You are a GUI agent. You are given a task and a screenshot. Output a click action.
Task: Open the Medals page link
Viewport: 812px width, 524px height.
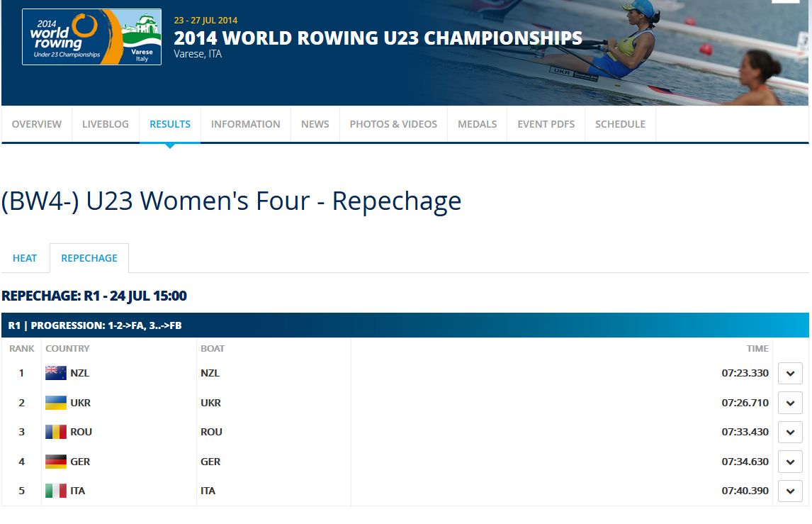pos(477,124)
